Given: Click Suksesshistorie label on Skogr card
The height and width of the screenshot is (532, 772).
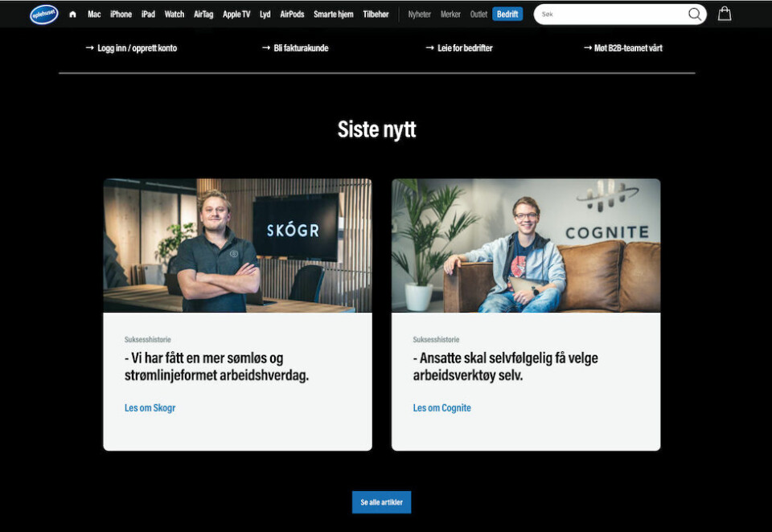Looking at the screenshot, I should tap(148, 340).
